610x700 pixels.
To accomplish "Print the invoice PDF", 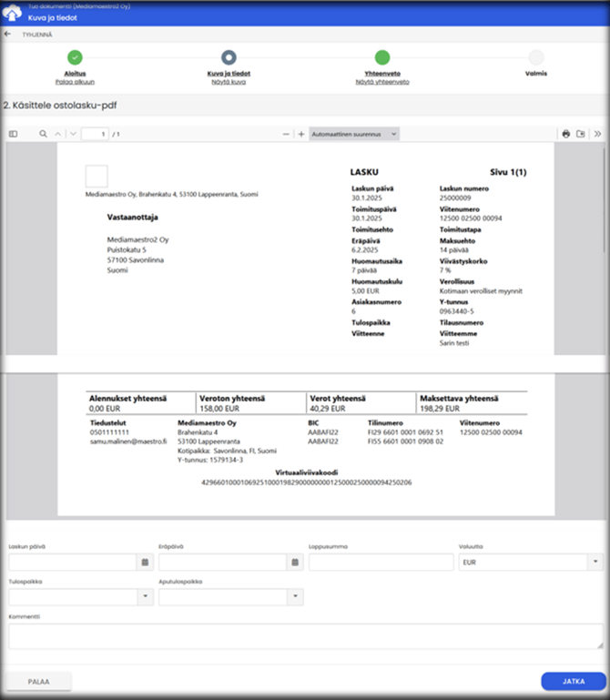I will point(565,134).
